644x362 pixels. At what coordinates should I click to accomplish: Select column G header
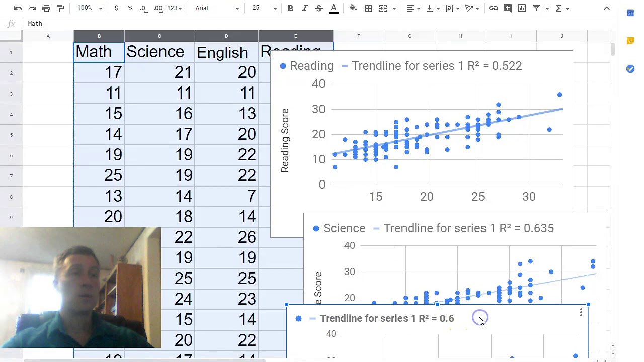click(x=409, y=36)
